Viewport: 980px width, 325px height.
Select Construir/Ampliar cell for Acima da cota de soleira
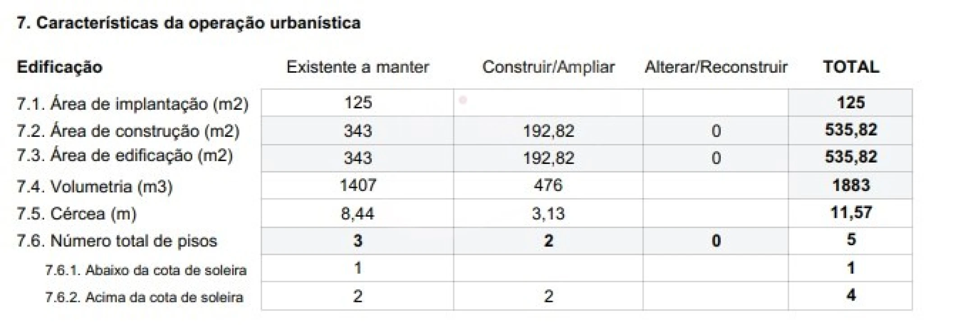click(548, 296)
